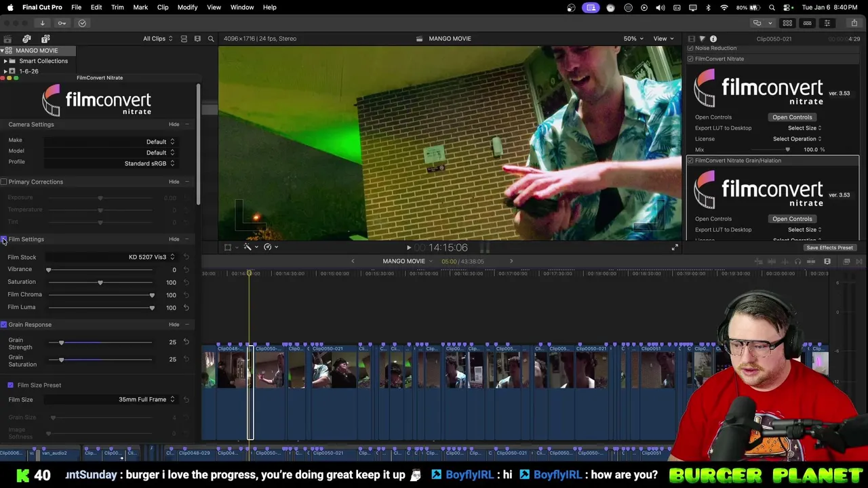Screen dimensions: 868x488
Task: Click the share export icon
Action: tap(854, 23)
